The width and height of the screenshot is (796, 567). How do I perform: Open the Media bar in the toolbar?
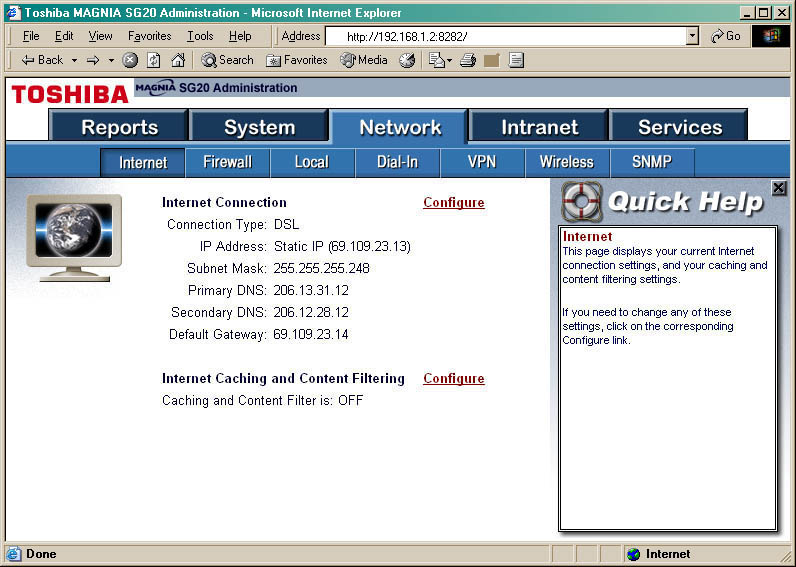pyautogui.click(x=364, y=60)
